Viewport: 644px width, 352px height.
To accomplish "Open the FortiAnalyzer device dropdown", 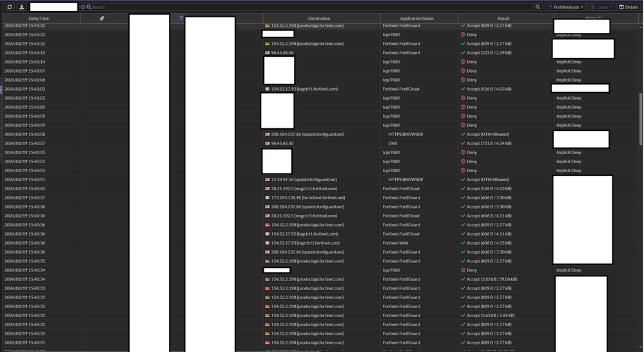I will [x=565, y=7].
